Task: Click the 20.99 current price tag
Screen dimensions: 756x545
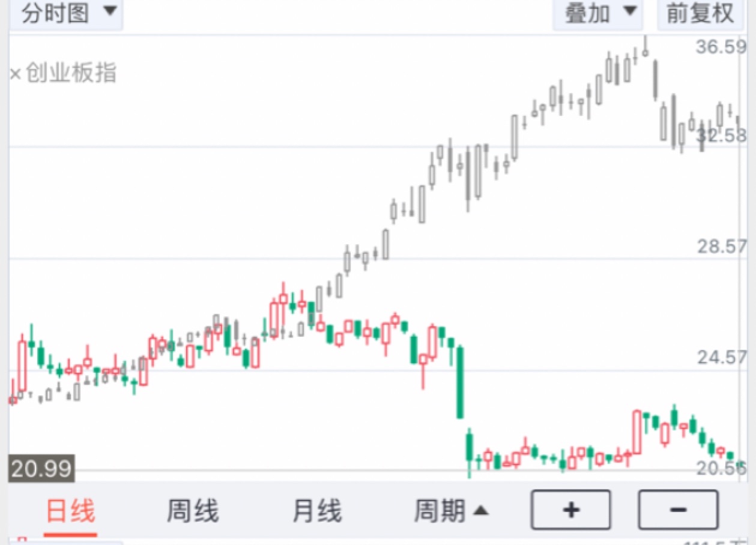Action: [x=42, y=468]
